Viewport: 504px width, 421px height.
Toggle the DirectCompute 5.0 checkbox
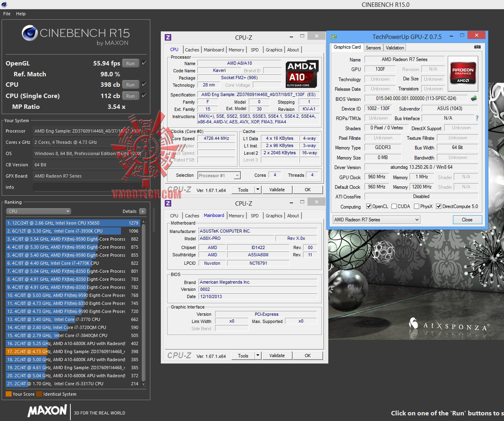[x=438, y=206]
